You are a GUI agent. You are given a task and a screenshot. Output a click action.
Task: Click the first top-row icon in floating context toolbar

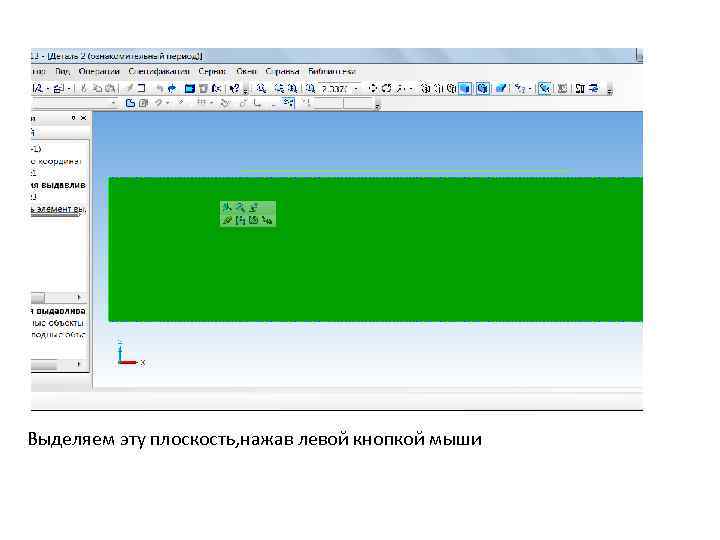[227, 208]
